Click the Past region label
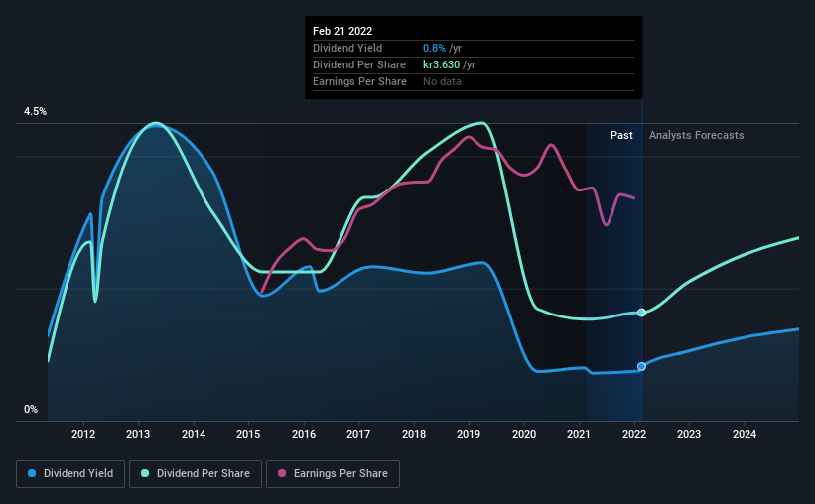 [621, 135]
